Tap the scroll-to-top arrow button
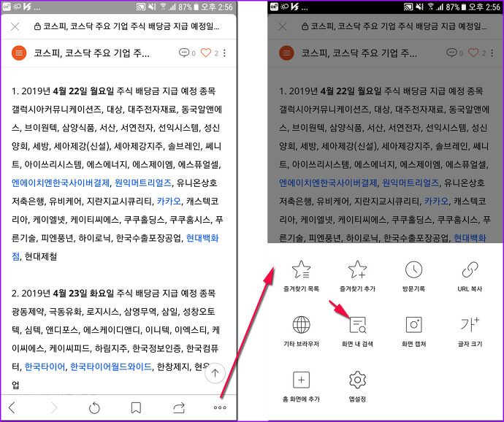Image resolution: width=504 pixels, height=422 pixels. pyautogui.click(x=215, y=373)
